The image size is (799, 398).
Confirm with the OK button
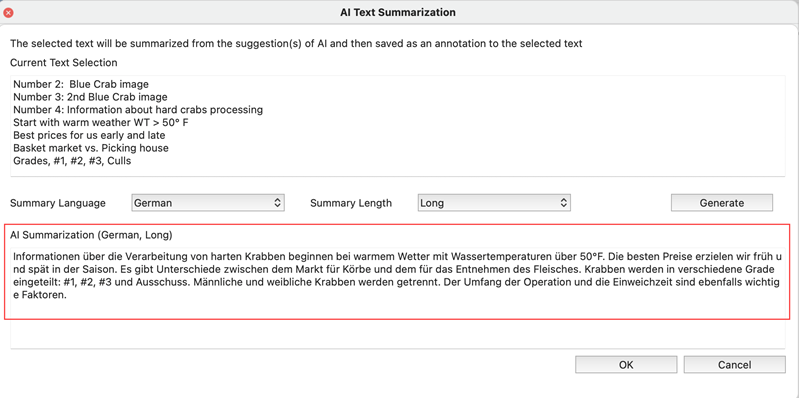click(626, 364)
